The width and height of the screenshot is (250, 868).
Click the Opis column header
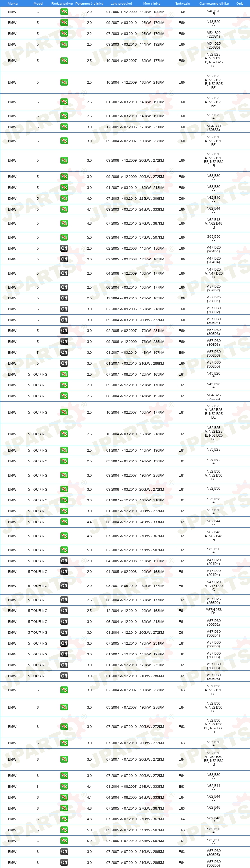click(239, 4)
